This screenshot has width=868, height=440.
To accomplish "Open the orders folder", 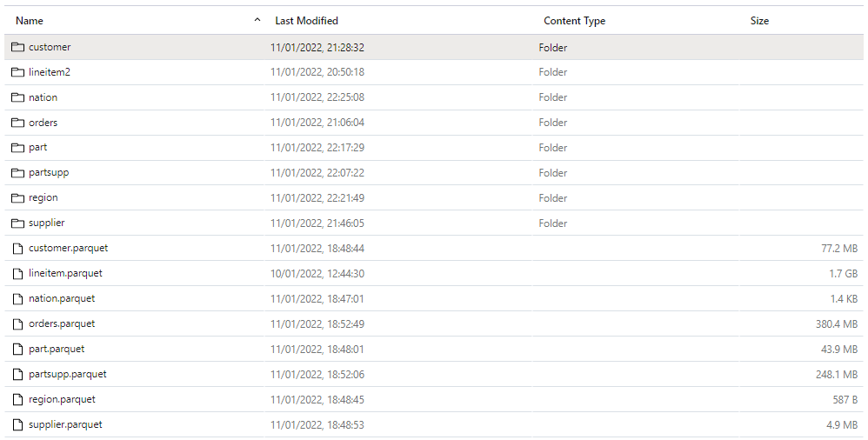I will click(43, 123).
